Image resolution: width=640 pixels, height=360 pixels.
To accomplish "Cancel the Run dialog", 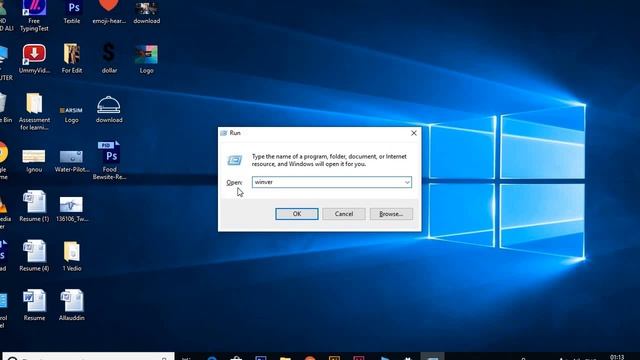I will pos(344,214).
